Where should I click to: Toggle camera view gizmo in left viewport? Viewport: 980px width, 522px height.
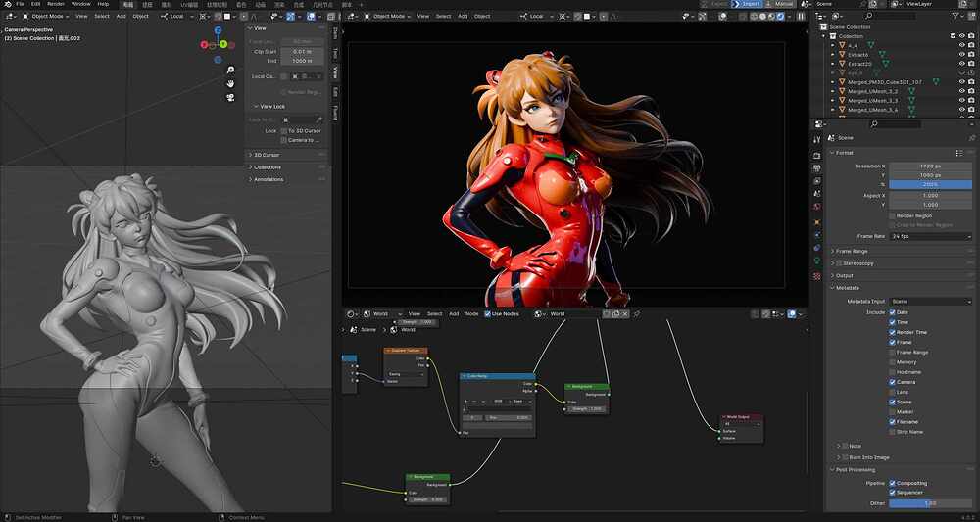pyautogui.click(x=230, y=97)
